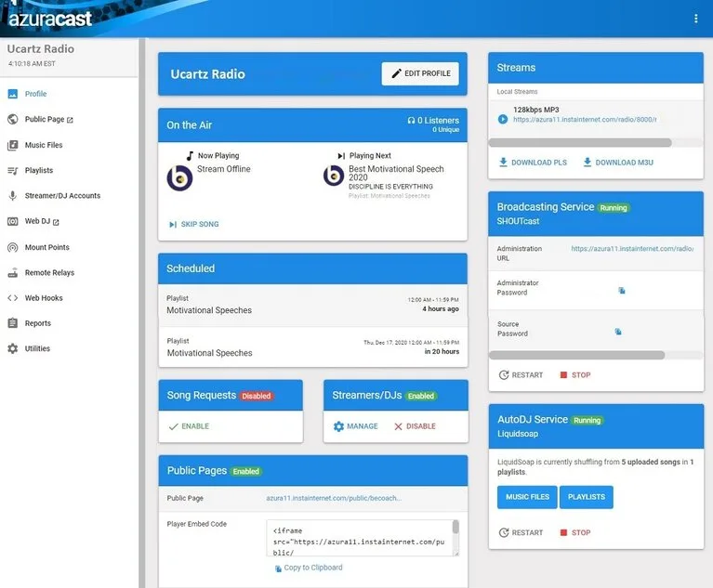Click the Playlists queue icon
Screen dimensions: 713x588
[13, 170]
